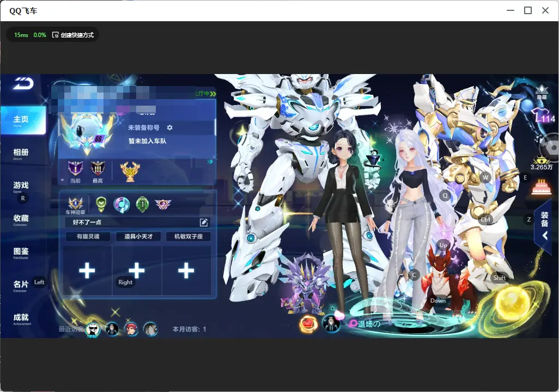Click the QQ飞车 game logo icon
This screenshot has width=559, height=392.
23,83
